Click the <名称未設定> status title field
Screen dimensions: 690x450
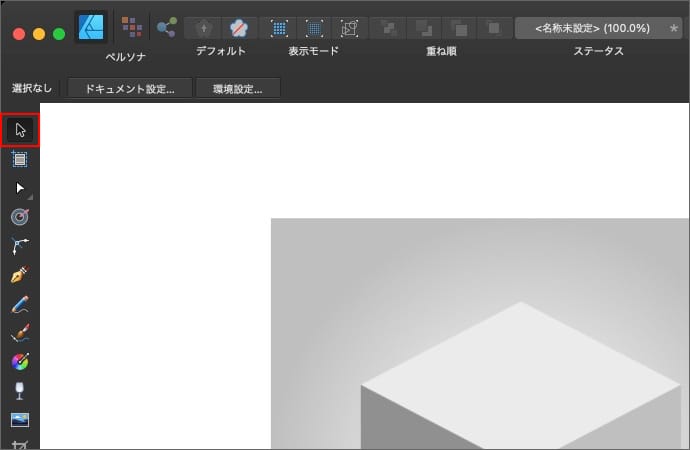(590, 28)
